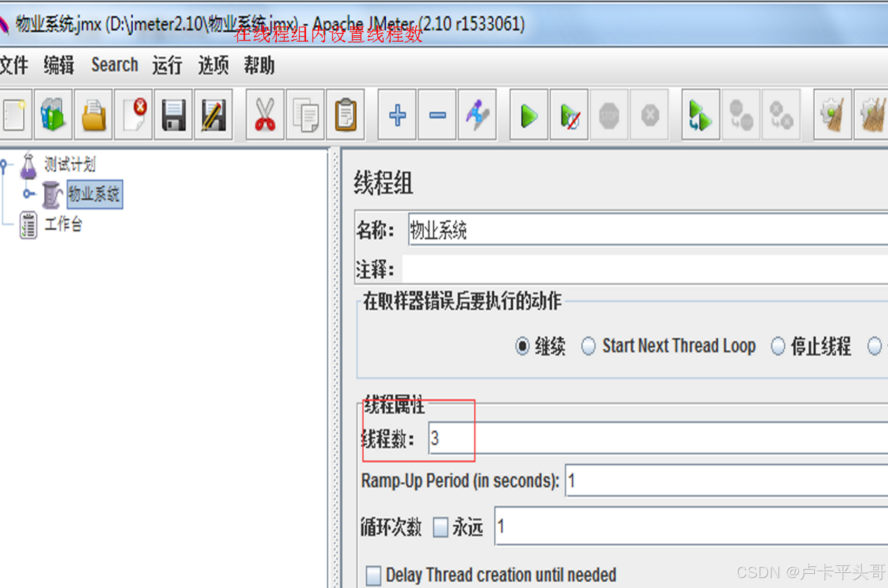Click the Remote Shutdown All icon
Screen dimensions: 888x588
pyautogui.click(x=780, y=115)
